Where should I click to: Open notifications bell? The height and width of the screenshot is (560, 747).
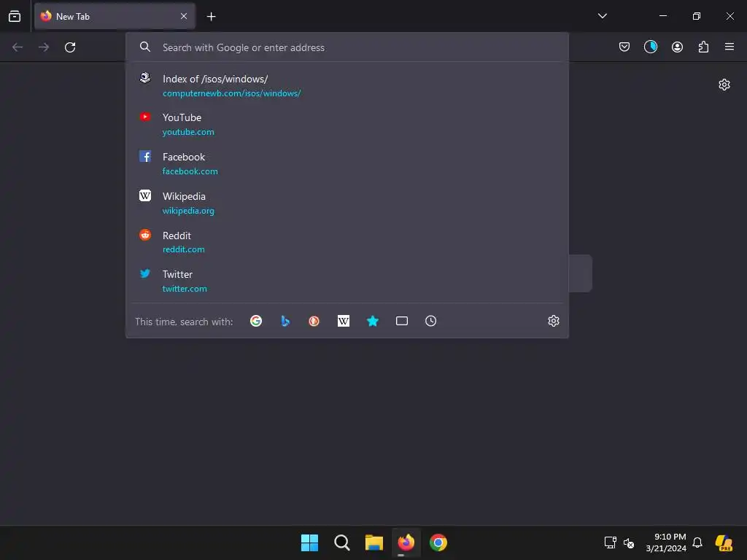pos(697,542)
